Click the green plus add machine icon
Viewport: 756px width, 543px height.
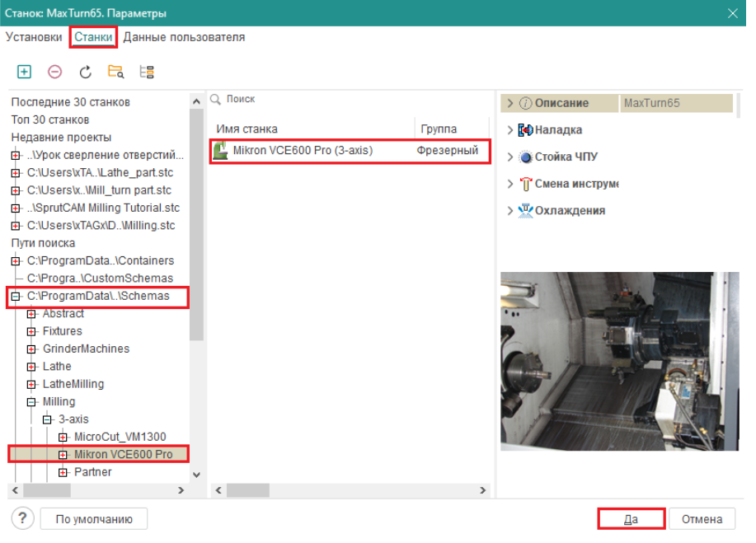(24, 72)
